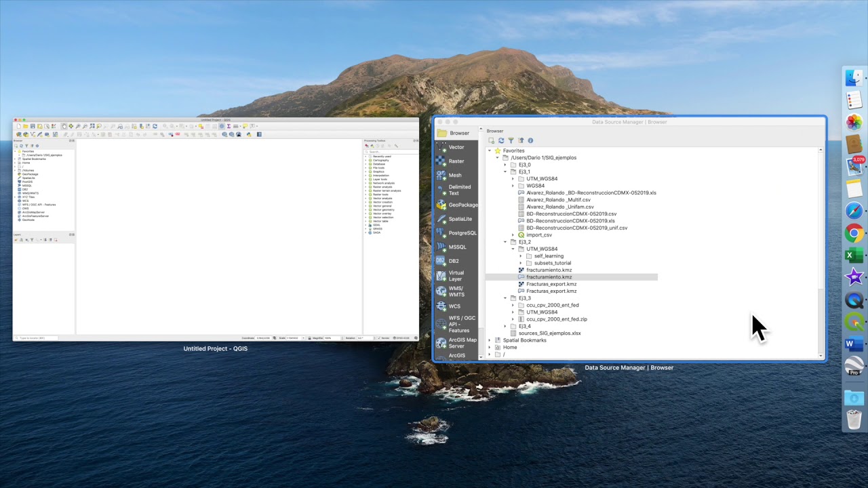Click the Refresh icon in Data Source Manager
This screenshot has height=488, width=868.
501,140
